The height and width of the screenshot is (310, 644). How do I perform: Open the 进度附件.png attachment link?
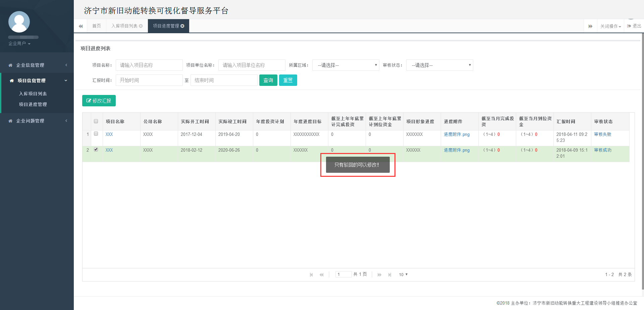click(x=457, y=134)
